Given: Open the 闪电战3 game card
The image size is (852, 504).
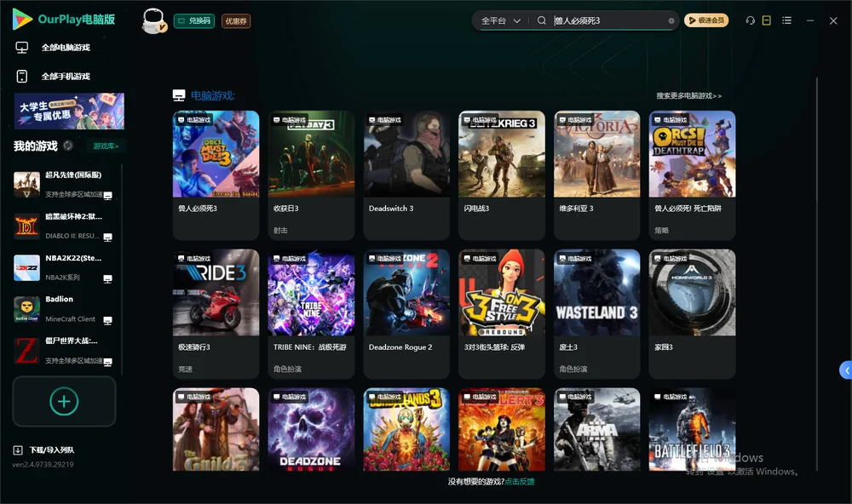Looking at the screenshot, I should (x=502, y=175).
